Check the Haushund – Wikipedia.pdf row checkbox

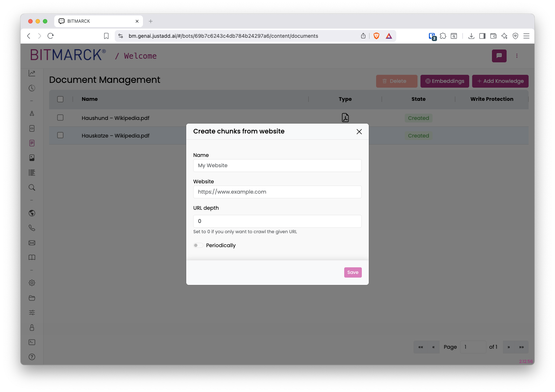click(x=60, y=118)
